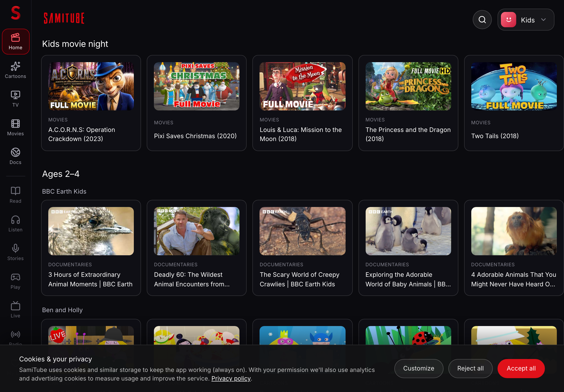Click The Scary World of Creepy Crawlies title
Image resolution: width=564 pixels, height=392 pixels.
point(299,279)
